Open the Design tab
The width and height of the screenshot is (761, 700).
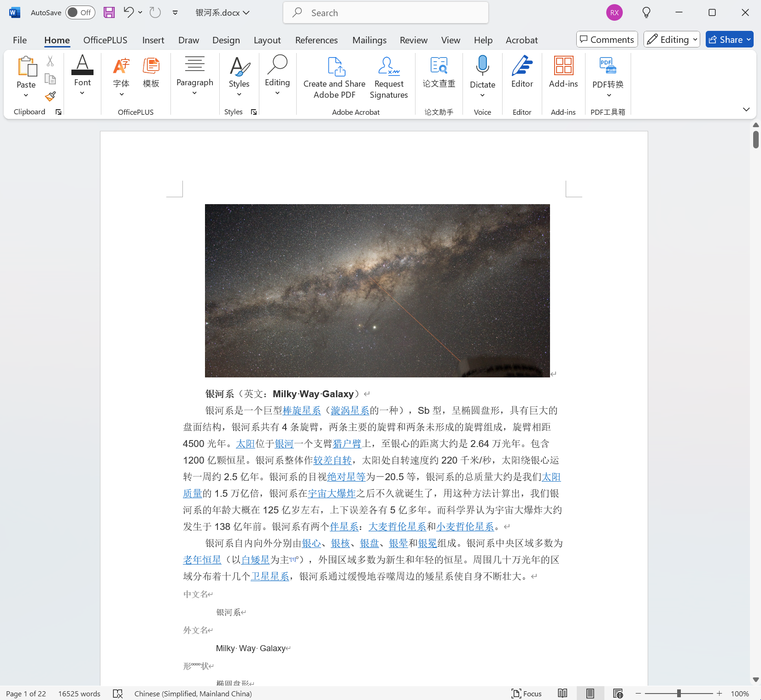click(226, 40)
